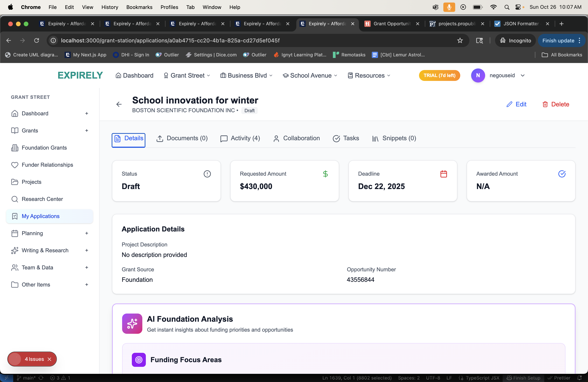Screen dimensions: 588x382
Task: Bookmark page with the star icon
Action: 460,40
